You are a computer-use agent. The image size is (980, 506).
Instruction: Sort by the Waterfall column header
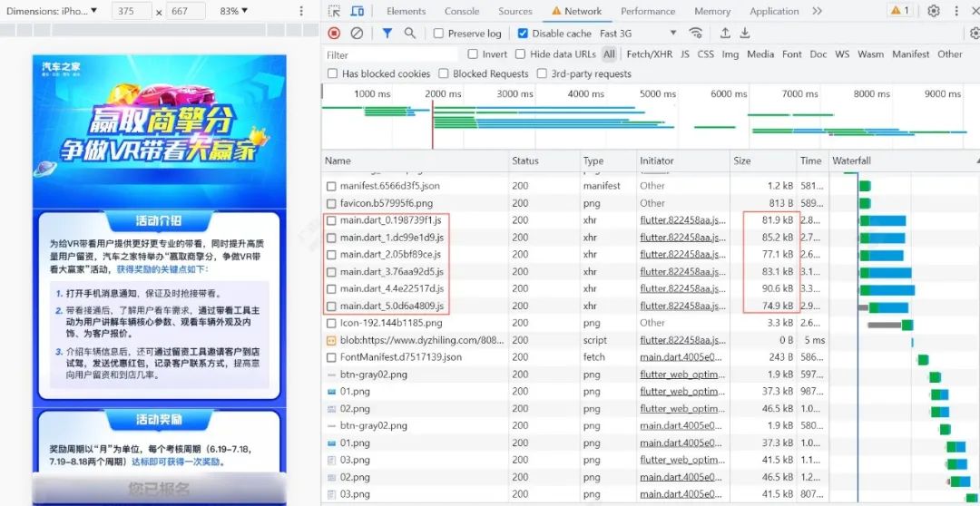(x=904, y=161)
